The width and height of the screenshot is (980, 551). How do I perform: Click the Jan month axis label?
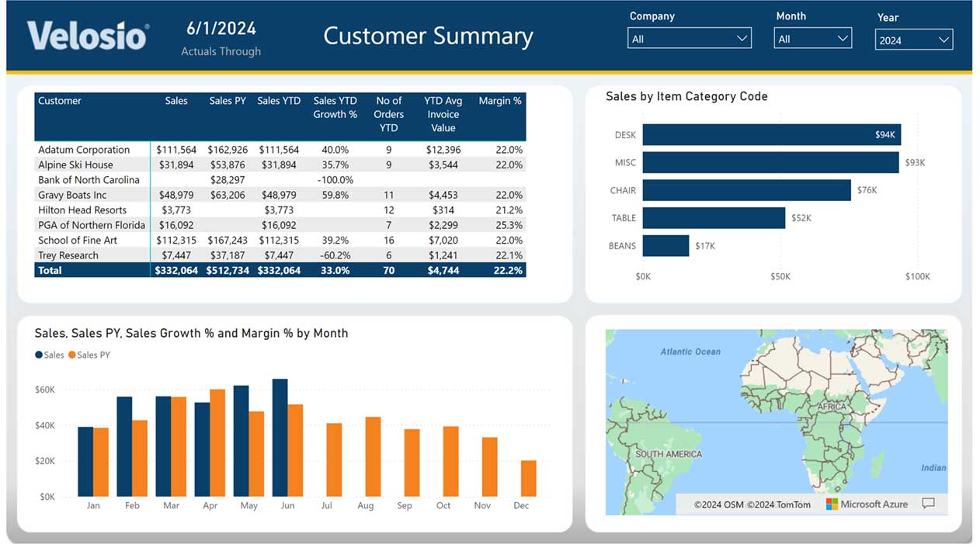click(x=93, y=505)
